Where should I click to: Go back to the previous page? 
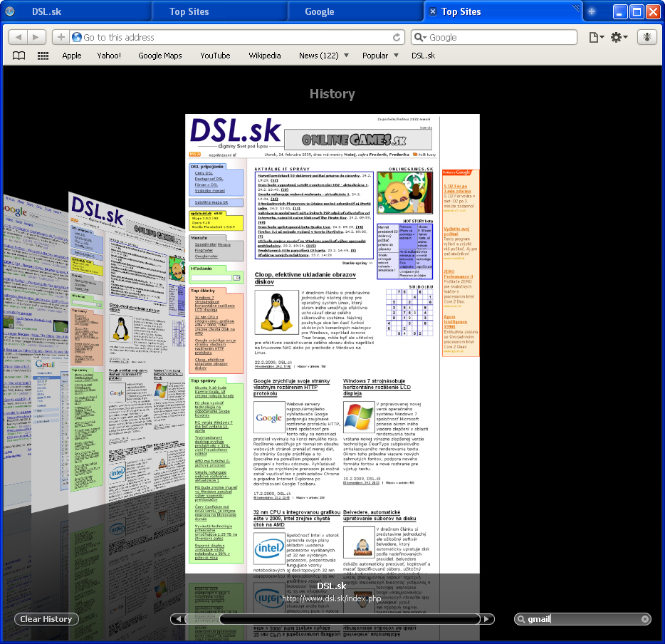[19, 37]
